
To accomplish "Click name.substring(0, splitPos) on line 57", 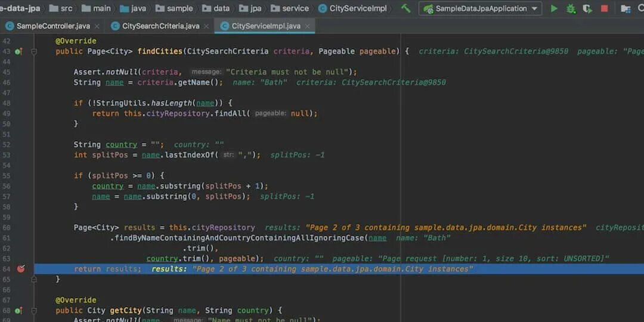I will [185, 196].
